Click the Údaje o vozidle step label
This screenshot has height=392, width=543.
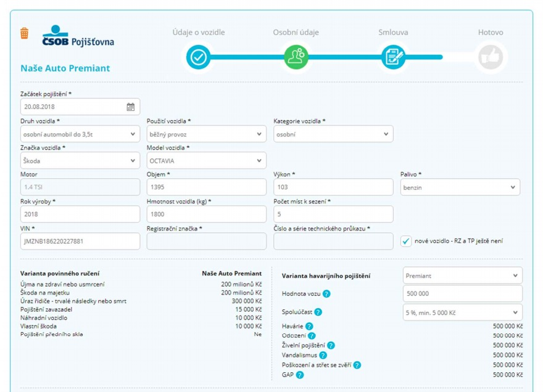click(199, 32)
